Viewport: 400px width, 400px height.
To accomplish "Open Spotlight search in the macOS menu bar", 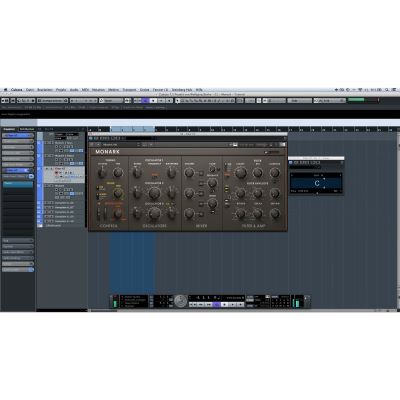I will click(387, 90).
